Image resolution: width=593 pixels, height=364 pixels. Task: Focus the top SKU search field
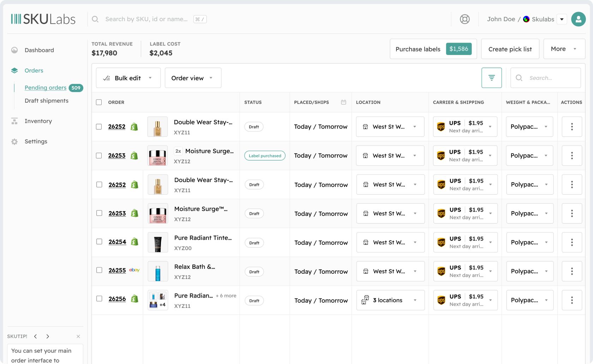[146, 19]
